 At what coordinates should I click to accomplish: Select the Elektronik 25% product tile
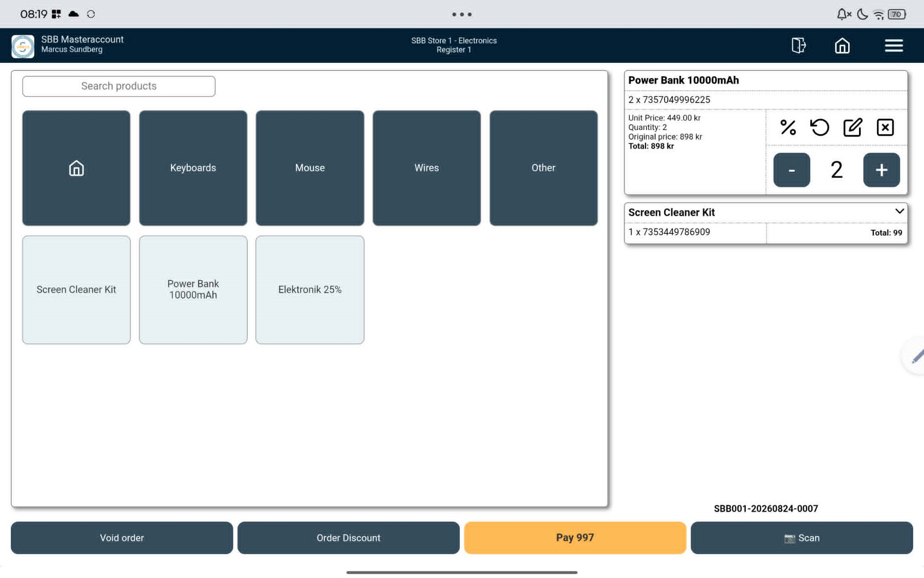point(310,289)
